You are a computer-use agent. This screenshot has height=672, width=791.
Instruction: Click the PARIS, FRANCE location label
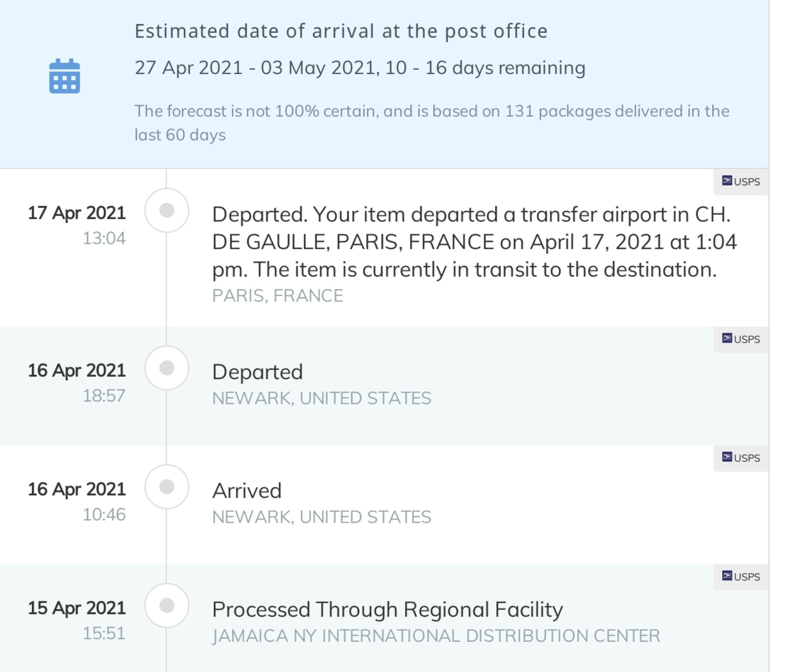pos(277,296)
